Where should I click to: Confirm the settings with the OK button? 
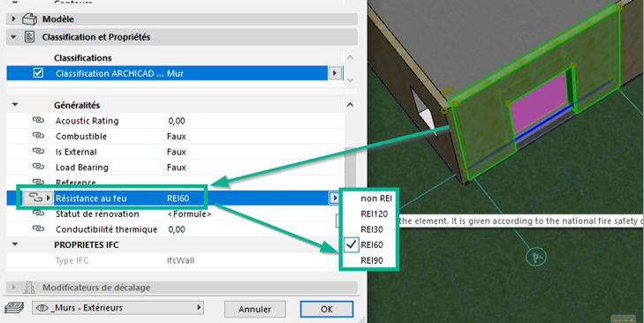coord(327,309)
